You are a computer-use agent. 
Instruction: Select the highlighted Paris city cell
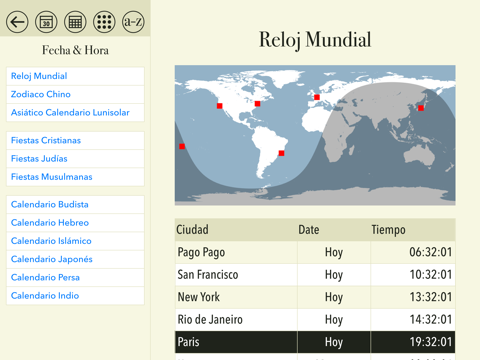236,342
